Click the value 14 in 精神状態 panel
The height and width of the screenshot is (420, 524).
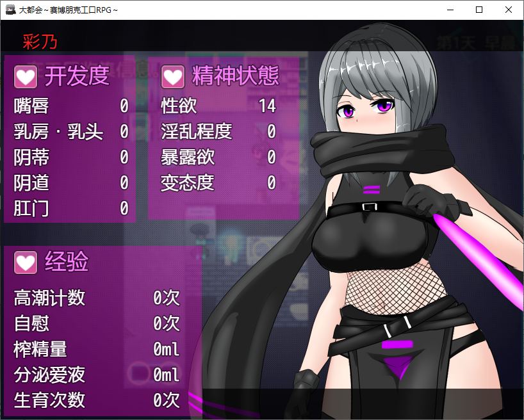(267, 106)
